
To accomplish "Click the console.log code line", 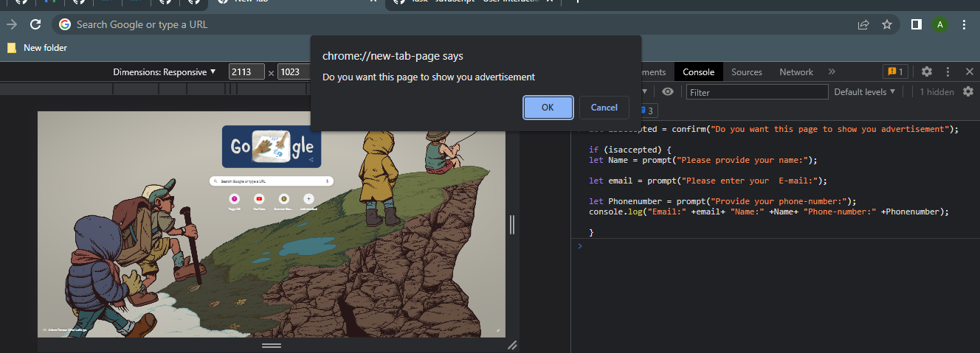I will pyautogui.click(x=768, y=212).
